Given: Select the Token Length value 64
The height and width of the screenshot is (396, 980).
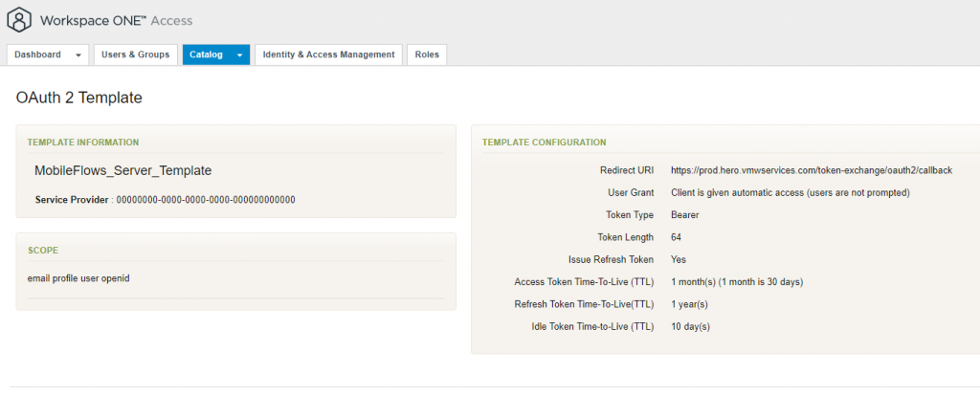Looking at the screenshot, I should pyautogui.click(x=676, y=237).
